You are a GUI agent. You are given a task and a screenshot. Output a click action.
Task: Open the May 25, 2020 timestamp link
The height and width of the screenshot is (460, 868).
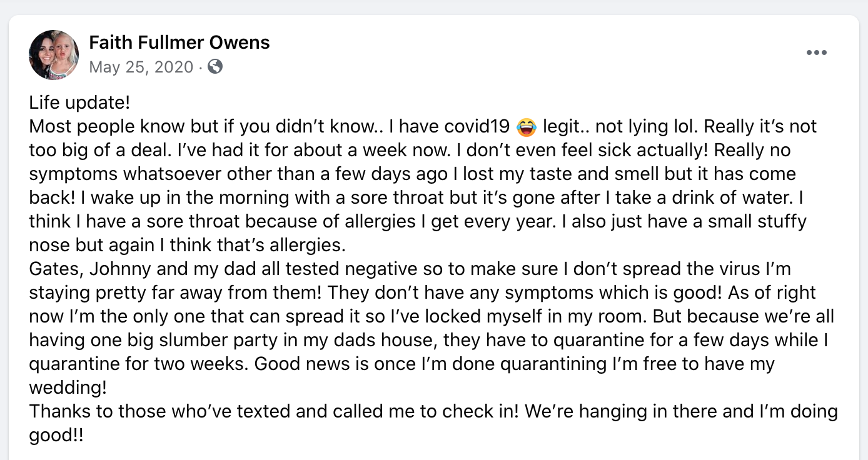[x=141, y=67]
